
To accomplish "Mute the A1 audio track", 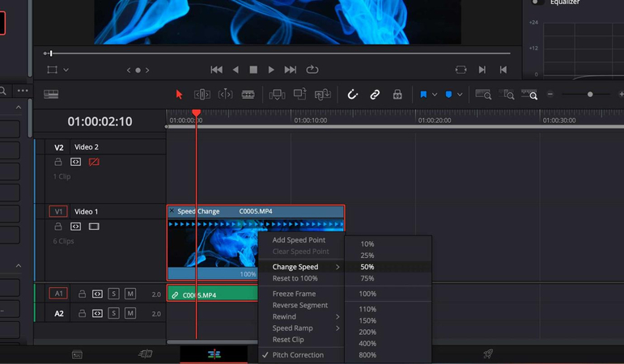I will [x=130, y=294].
